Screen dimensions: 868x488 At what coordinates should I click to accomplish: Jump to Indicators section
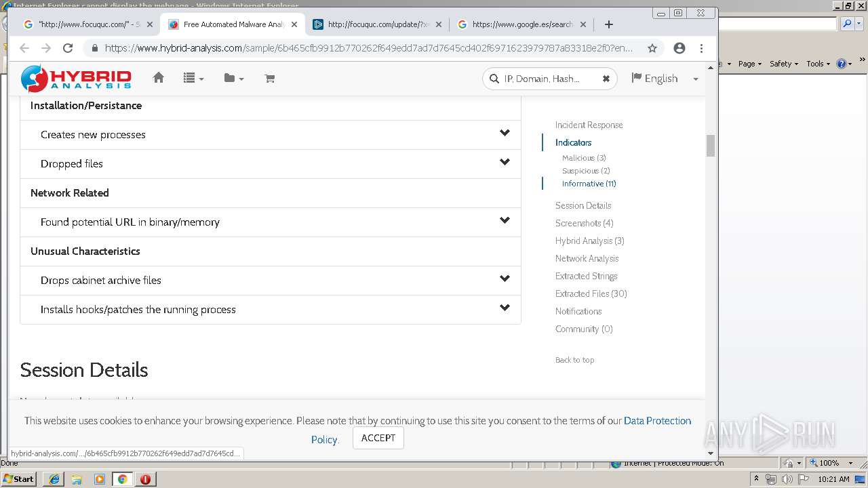(573, 142)
